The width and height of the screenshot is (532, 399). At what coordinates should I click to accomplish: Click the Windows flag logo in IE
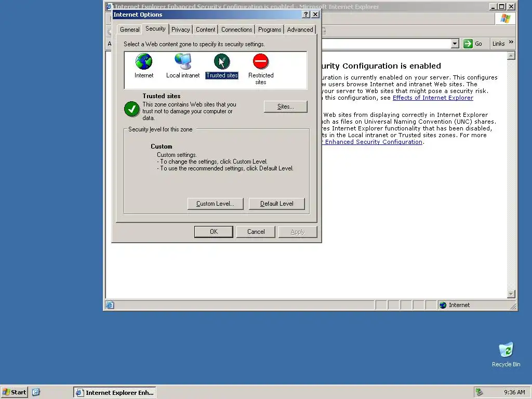click(505, 19)
